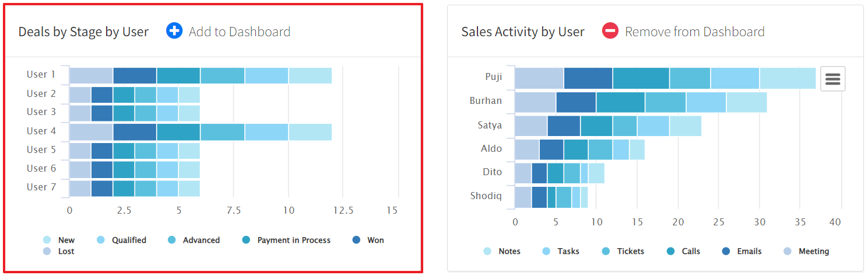Click the blue plus Add to Dashboard icon
Image resolution: width=868 pixels, height=275 pixels.
coord(174,31)
